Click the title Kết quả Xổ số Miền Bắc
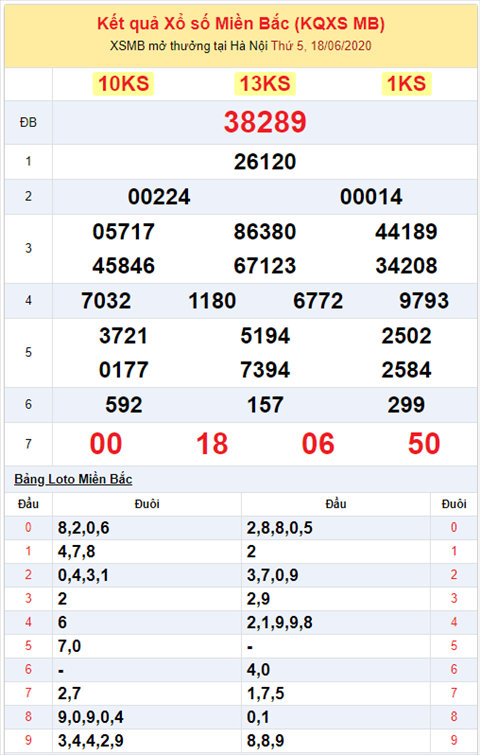The width and height of the screenshot is (480, 755). point(193,23)
